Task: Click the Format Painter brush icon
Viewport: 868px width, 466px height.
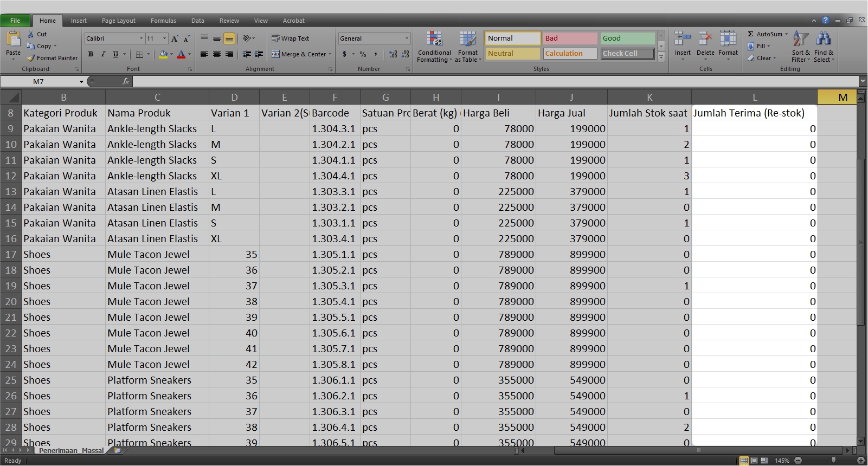Action: (31, 58)
